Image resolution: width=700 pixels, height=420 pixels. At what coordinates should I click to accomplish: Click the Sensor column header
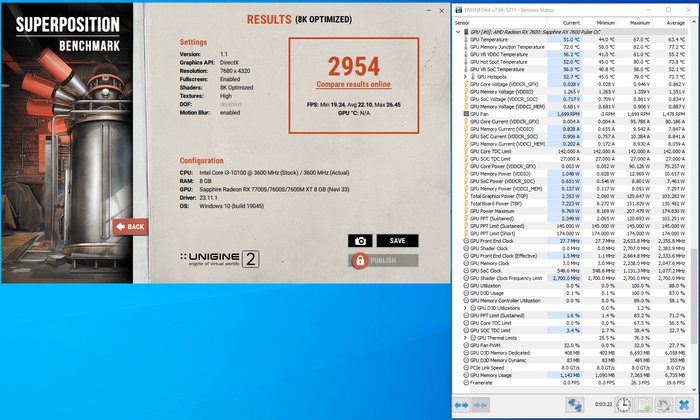[x=500, y=23]
